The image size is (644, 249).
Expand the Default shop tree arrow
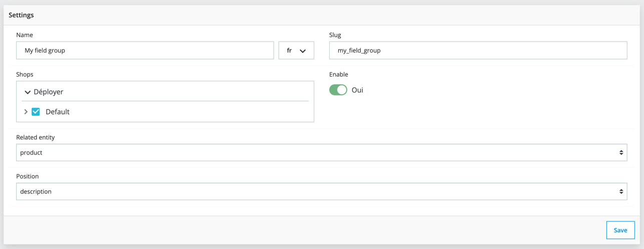click(26, 111)
